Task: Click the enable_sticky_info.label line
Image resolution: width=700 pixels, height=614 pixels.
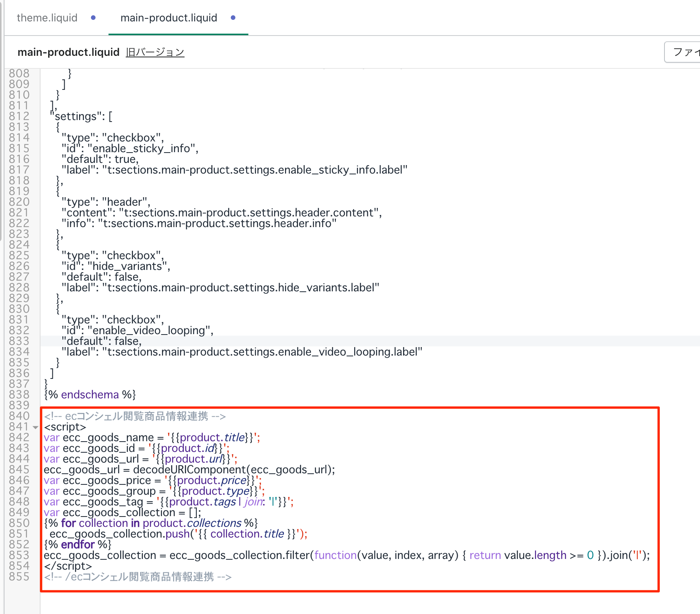Action: (x=235, y=169)
